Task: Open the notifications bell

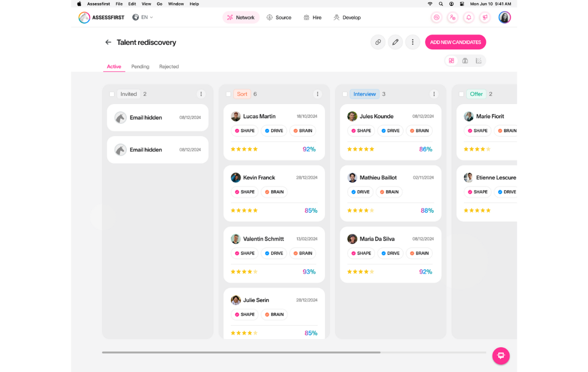Action: pyautogui.click(x=468, y=18)
